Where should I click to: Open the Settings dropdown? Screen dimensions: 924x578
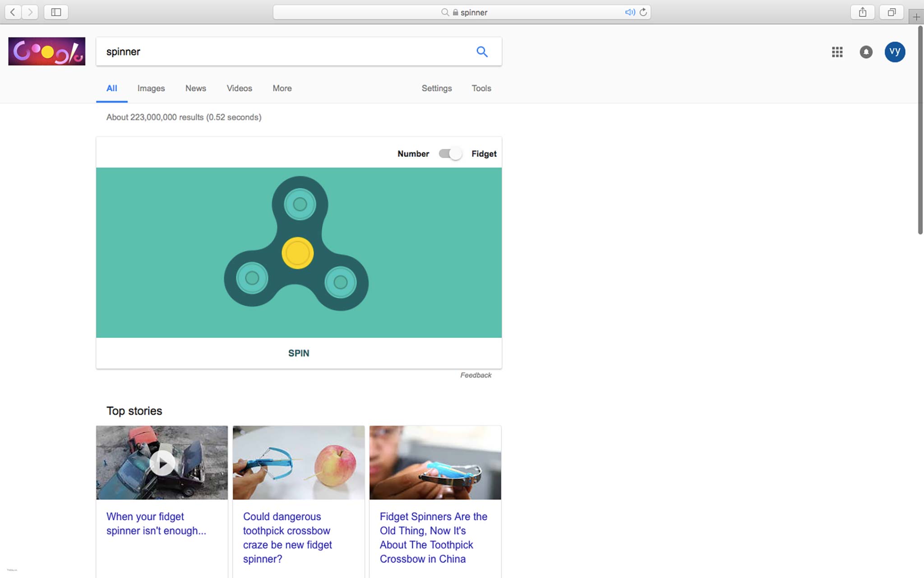436,89
